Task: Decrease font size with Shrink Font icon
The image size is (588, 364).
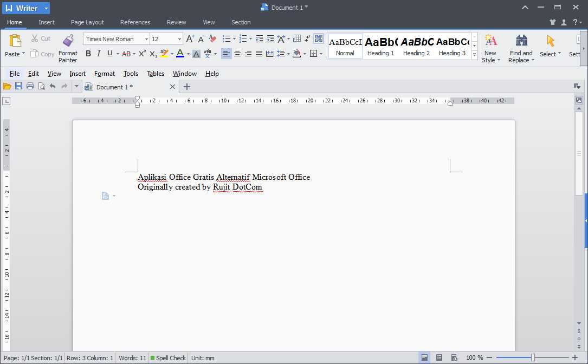Action: [202, 38]
